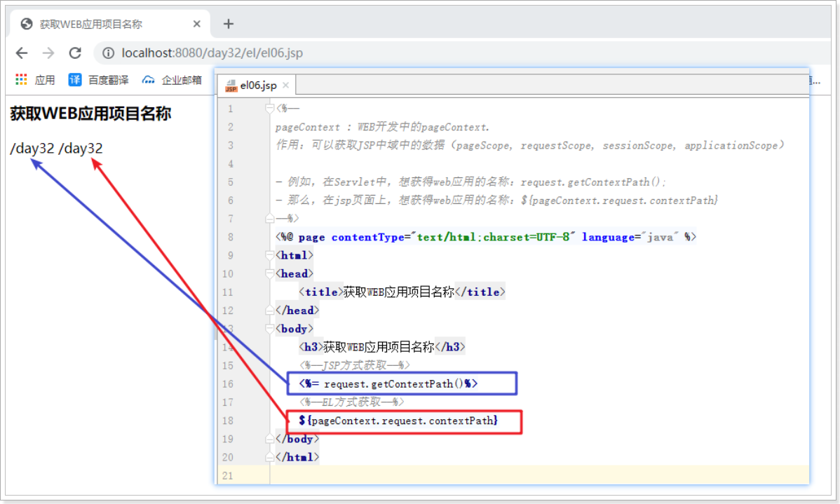Click the first /day32 output text
Image resolution: width=840 pixels, height=504 pixels.
(x=32, y=149)
